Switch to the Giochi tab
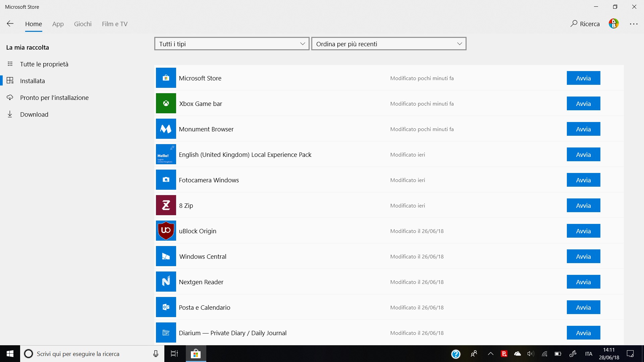The width and height of the screenshot is (644, 362). 83,24
